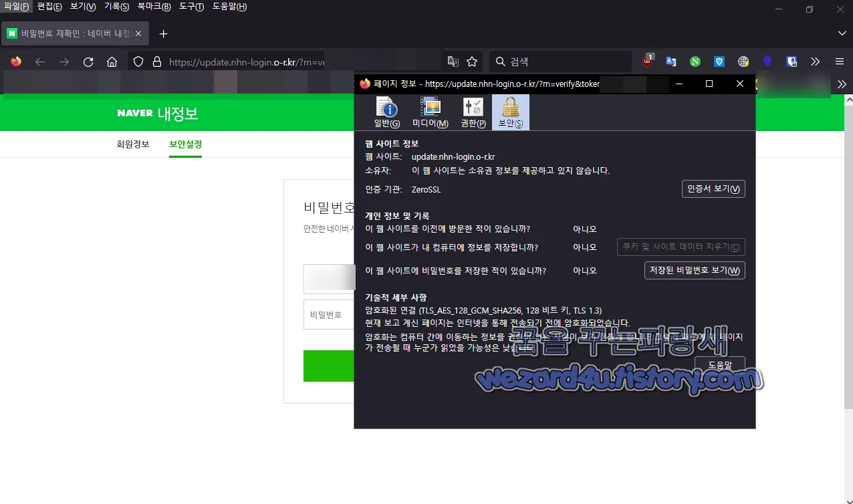This screenshot has width=853, height=504.
Task: Go forward to next page
Action: click(64, 61)
